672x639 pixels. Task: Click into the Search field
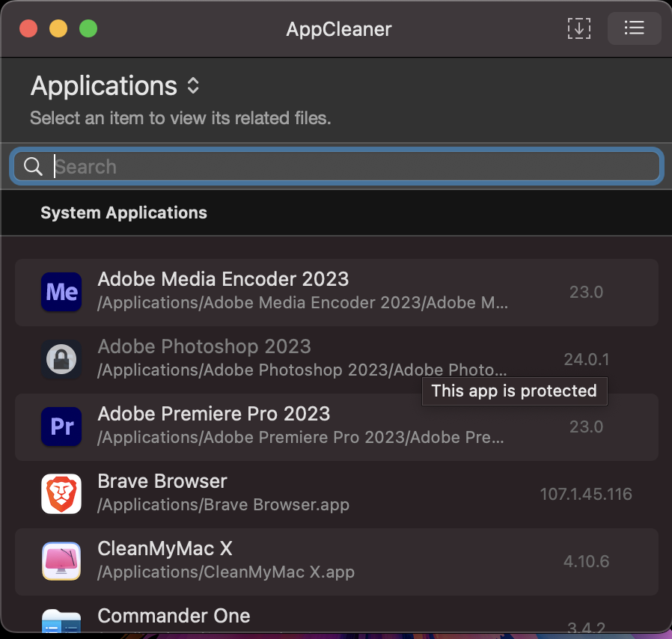coord(337,166)
